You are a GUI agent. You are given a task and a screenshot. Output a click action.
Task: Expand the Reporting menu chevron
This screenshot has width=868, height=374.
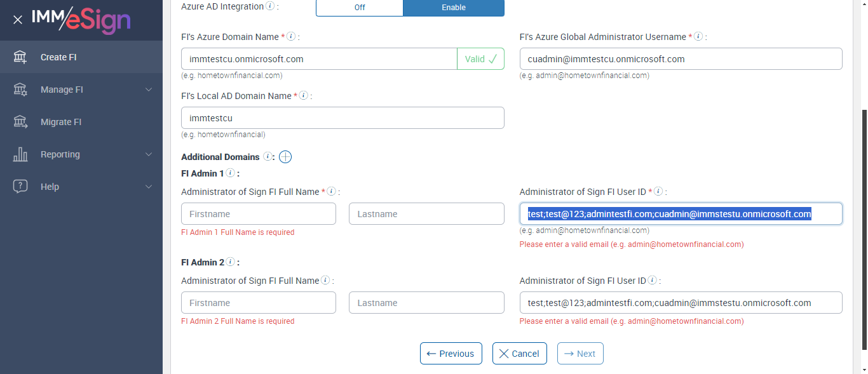pos(149,154)
